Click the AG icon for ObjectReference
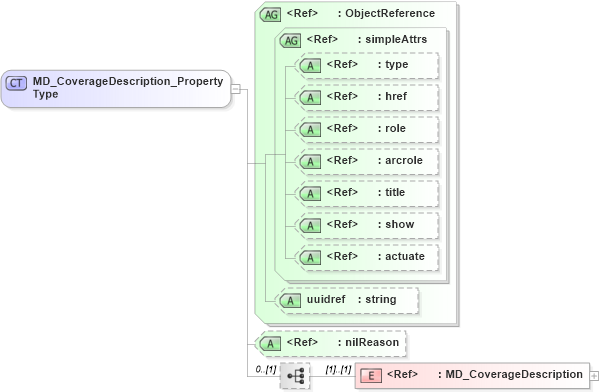This screenshot has width=599, height=392. 271,15
